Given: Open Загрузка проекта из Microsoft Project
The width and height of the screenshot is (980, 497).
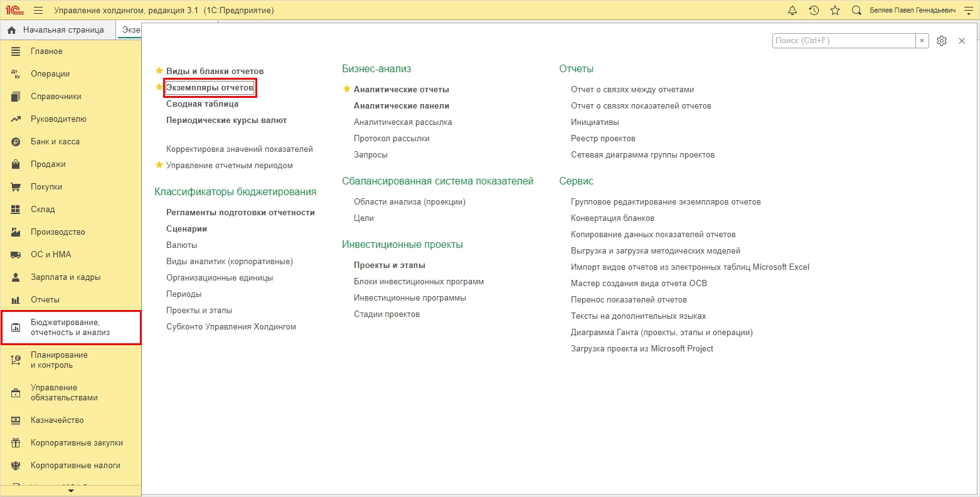Looking at the screenshot, I should [642, 349].
